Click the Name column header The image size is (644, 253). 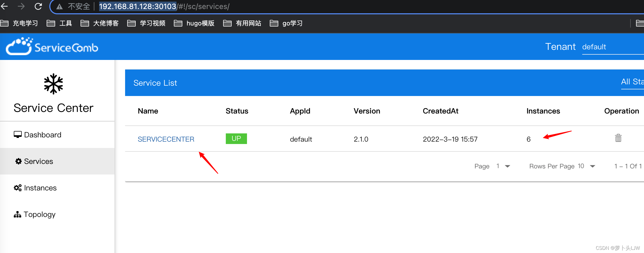coord(148,111)
